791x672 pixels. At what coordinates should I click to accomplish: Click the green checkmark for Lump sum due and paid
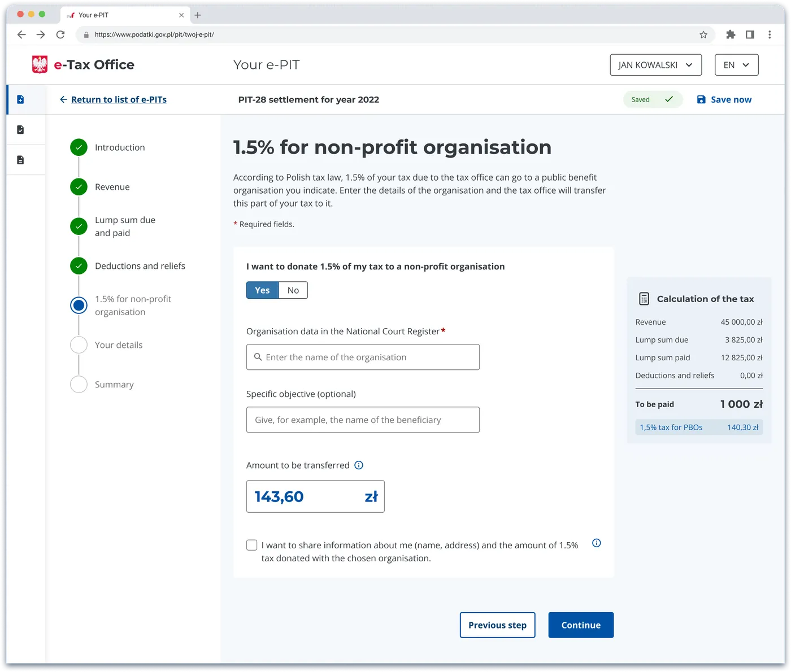coord(79,226)
